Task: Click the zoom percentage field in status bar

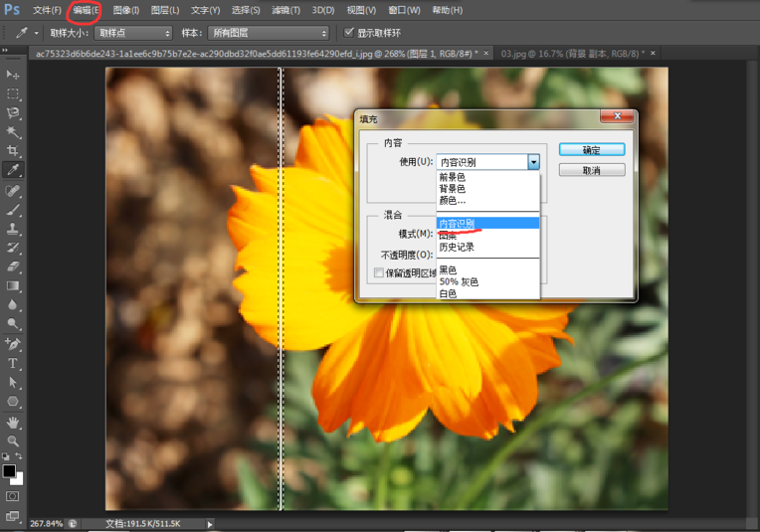Action: coord(47,523)
